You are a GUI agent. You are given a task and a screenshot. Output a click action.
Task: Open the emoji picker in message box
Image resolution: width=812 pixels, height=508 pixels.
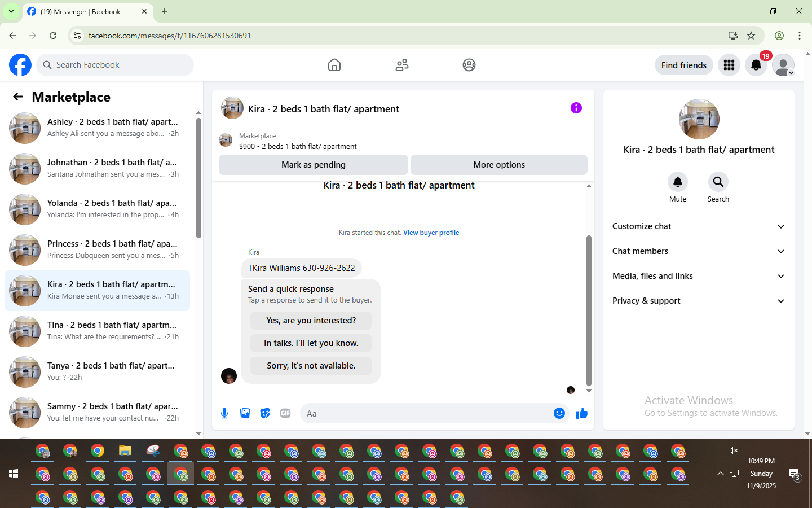click(x=559, y=413)
